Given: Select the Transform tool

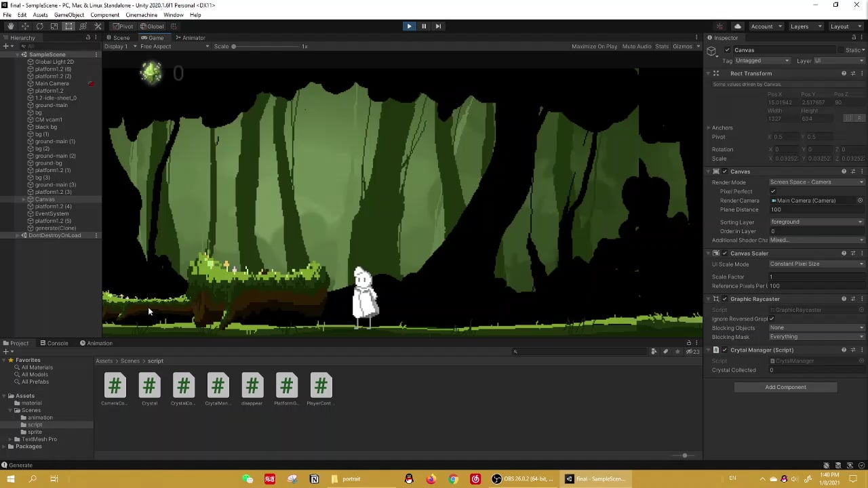Looking at the screenshot, I should point(83,26).
